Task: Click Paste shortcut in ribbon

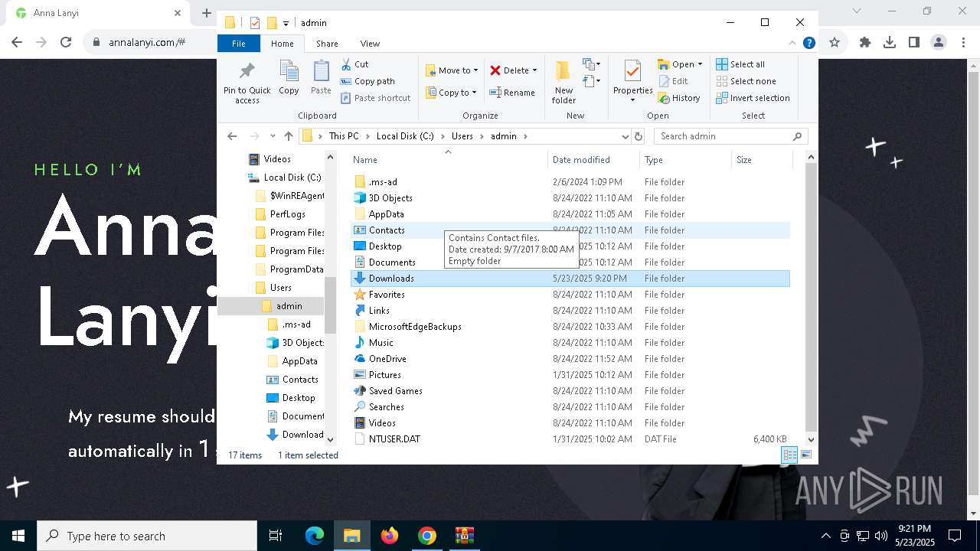Action: [375, 98]
